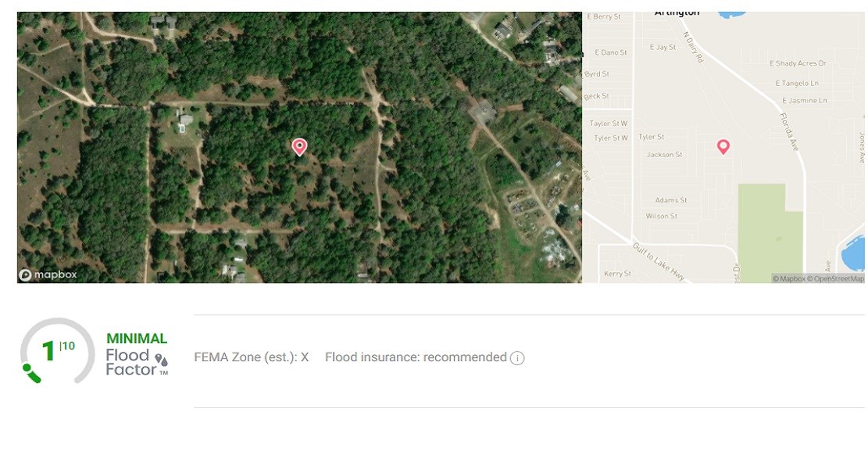Screen dimensions: 868x473
Task: Open the info icon beside flood insurance
Action: tap(517, 358)
